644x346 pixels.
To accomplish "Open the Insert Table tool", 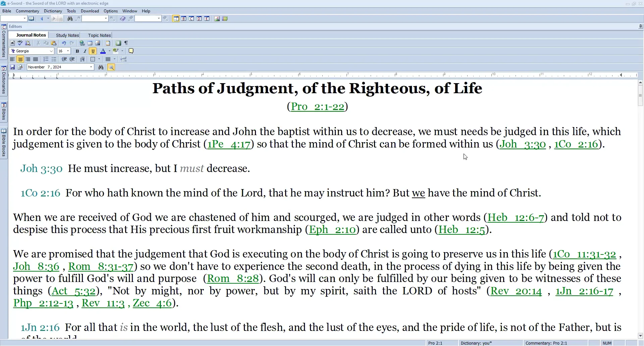I will point(90,43).
